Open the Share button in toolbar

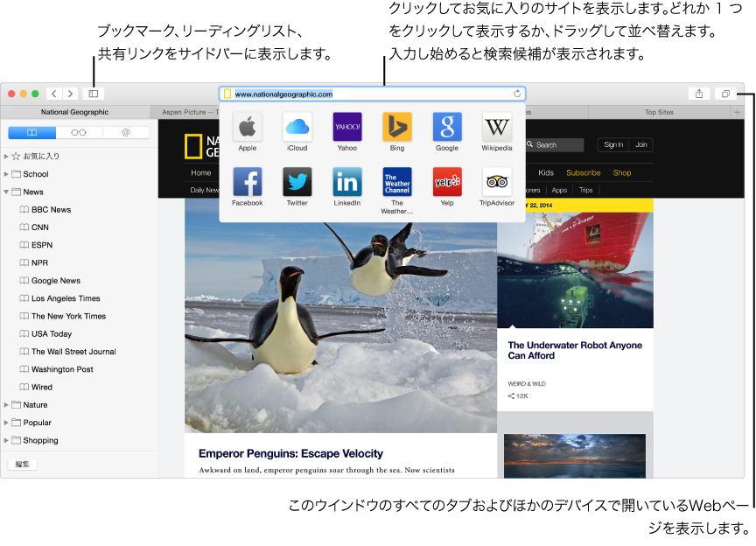[x=699, y=94]
